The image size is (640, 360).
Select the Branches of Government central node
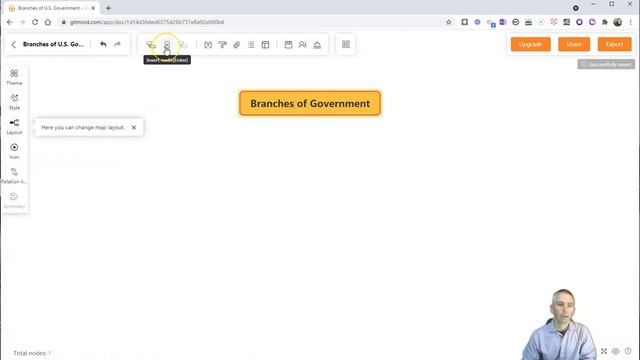click(x=310, y=103)
